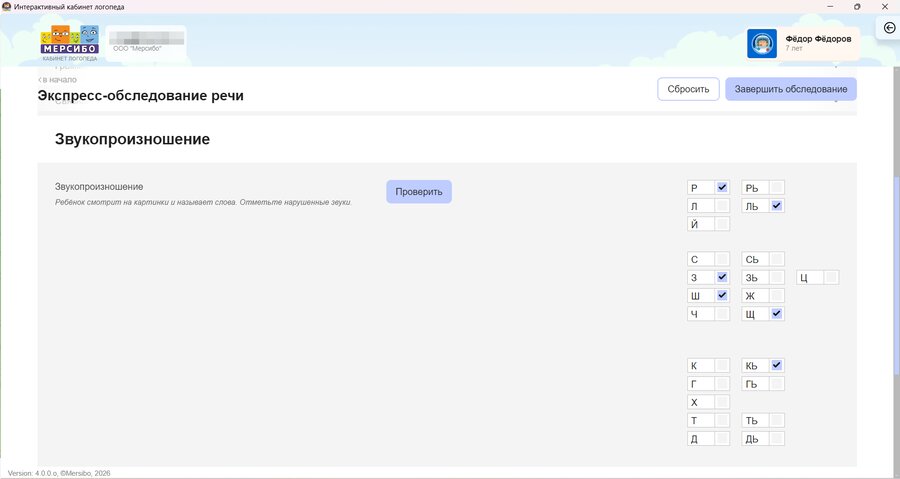
Task: Click the Проверить button
Action: coord(419,192)
